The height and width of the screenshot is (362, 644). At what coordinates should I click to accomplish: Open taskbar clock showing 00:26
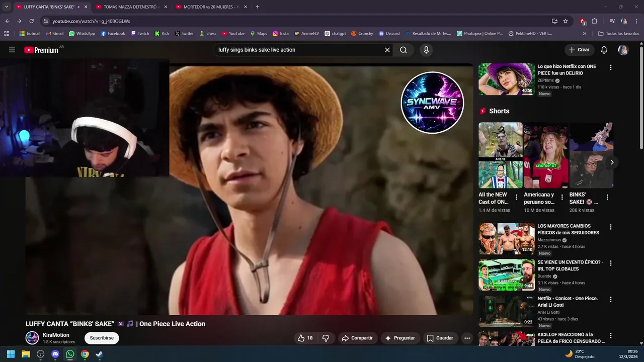(x=629, y=354)
